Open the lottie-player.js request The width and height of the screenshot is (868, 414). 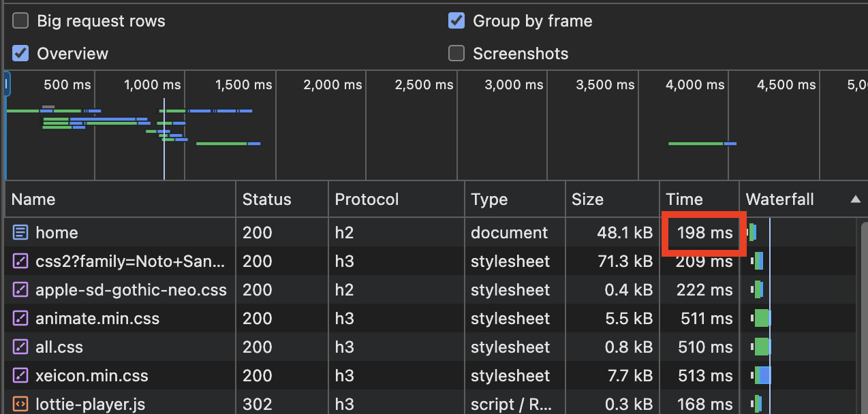pyautogui.click(x=90, y=404)
